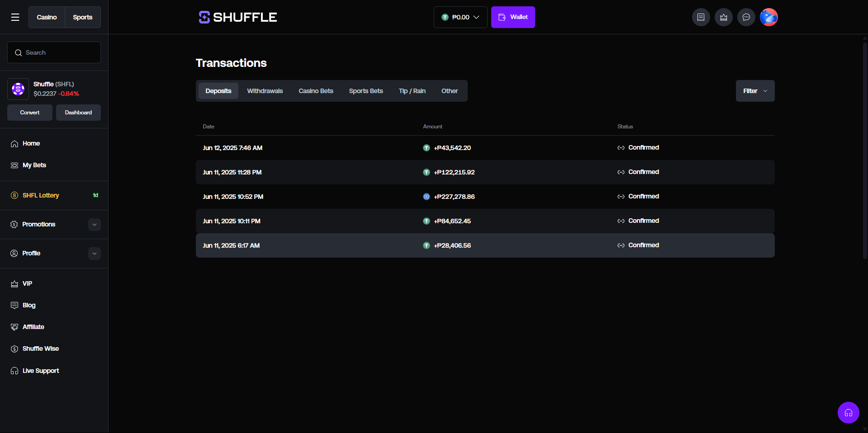Click the Date column header
This screenshot has width=868, height=433.
pyautogui.click(x=209, y=127)
